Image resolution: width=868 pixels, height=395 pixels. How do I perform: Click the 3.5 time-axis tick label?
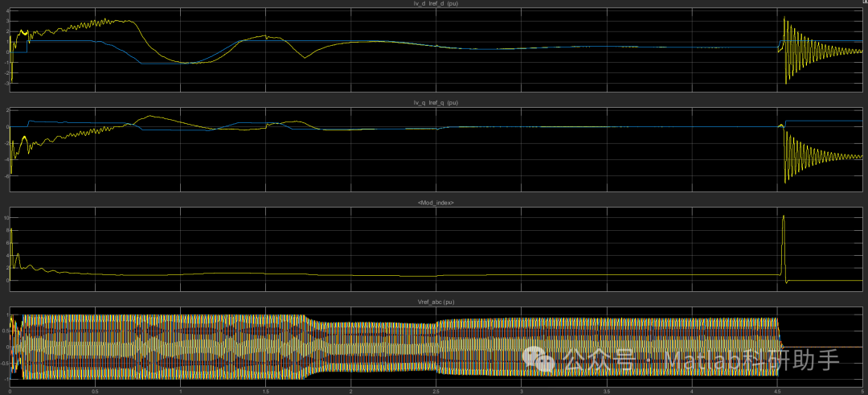pos(607,391)
